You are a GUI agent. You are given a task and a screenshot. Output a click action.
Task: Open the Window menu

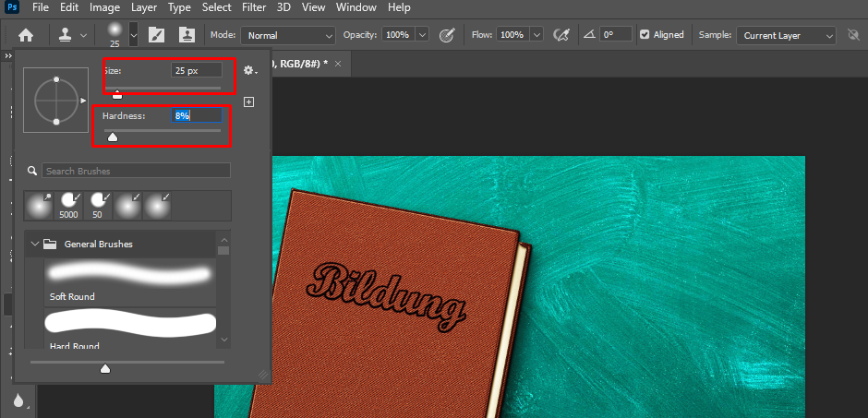[x=356, y=7]
